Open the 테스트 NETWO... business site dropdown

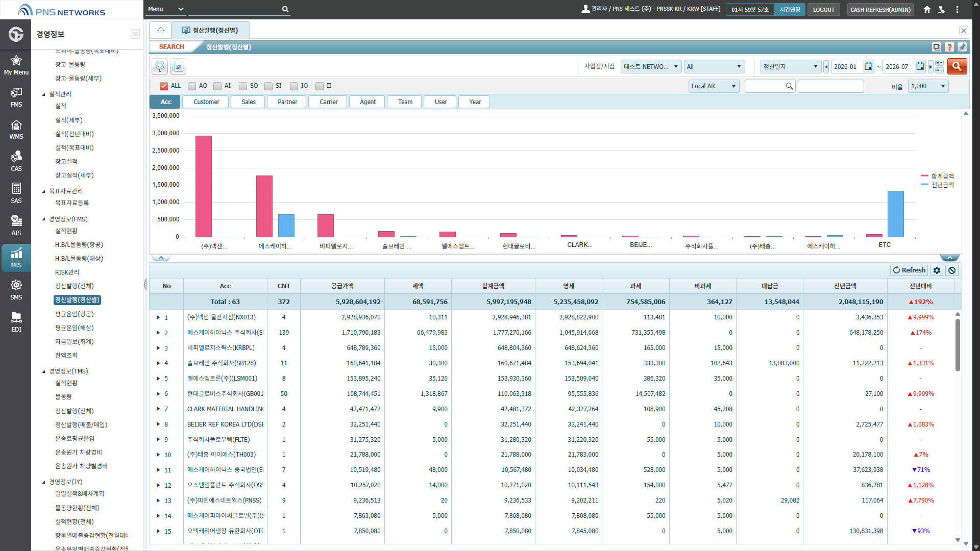(651, 66)
